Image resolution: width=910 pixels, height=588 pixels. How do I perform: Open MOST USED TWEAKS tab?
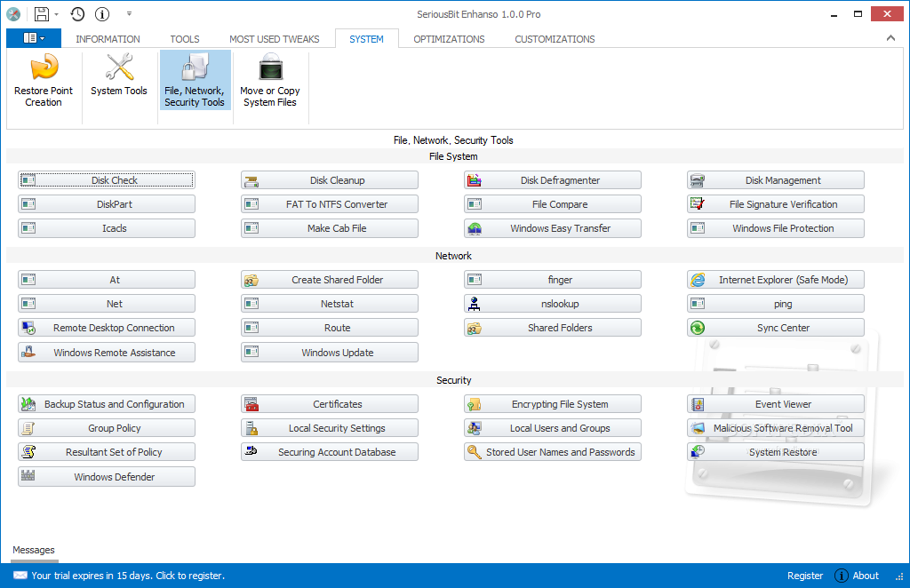[x=274, y=39]
